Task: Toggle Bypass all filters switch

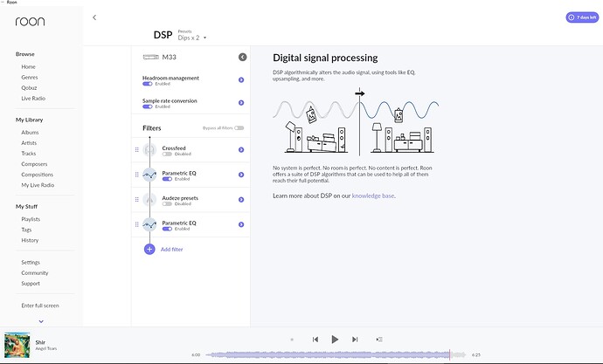Action: click(x=239, y=127)
